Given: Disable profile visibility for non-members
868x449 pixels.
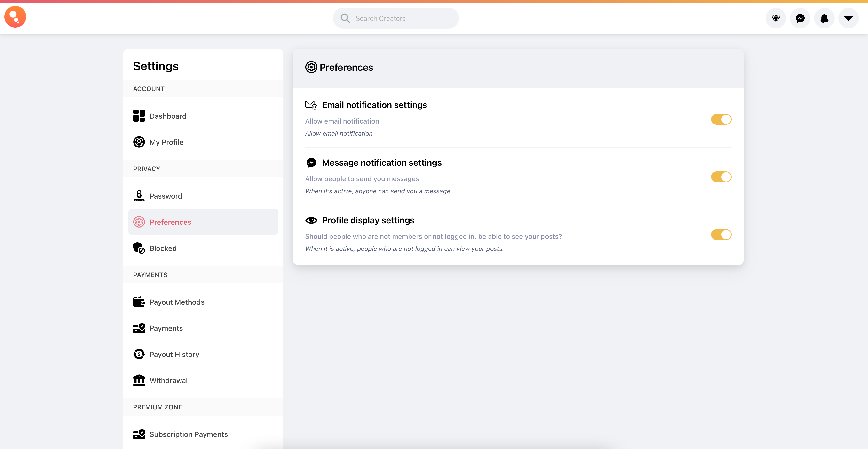Looking at the screenshot, I should point(721,234).
